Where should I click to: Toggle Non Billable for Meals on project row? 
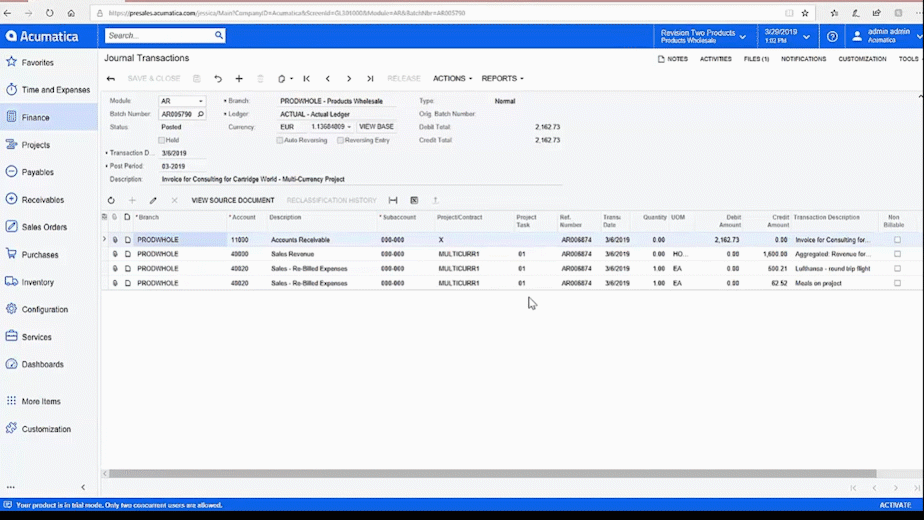point(897,283)
